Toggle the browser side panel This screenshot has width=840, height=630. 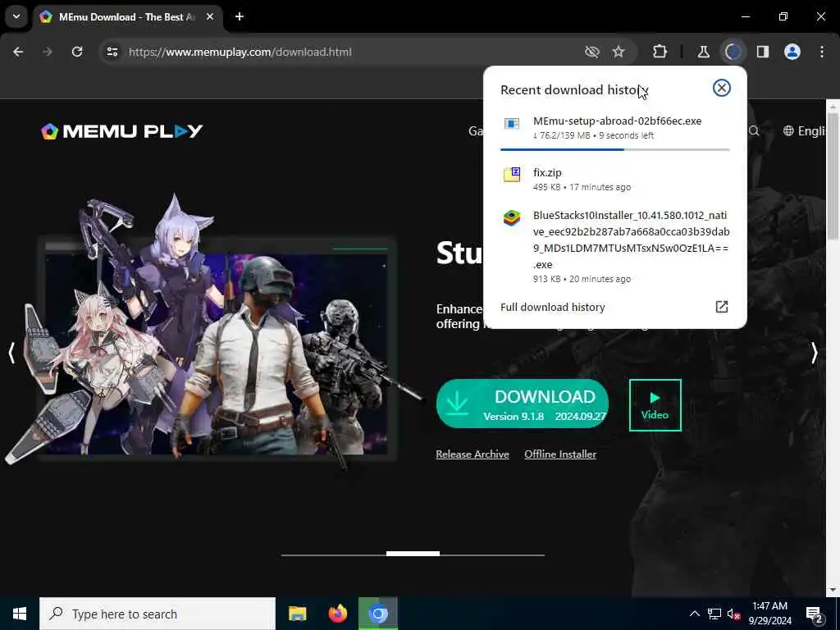tap(763, 52)
